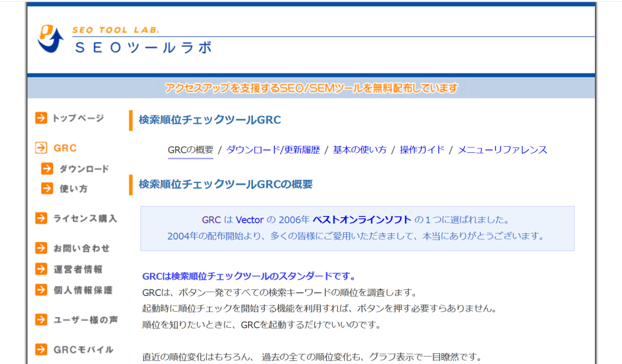Open the 操作ガイド link

tap(422, 150)
